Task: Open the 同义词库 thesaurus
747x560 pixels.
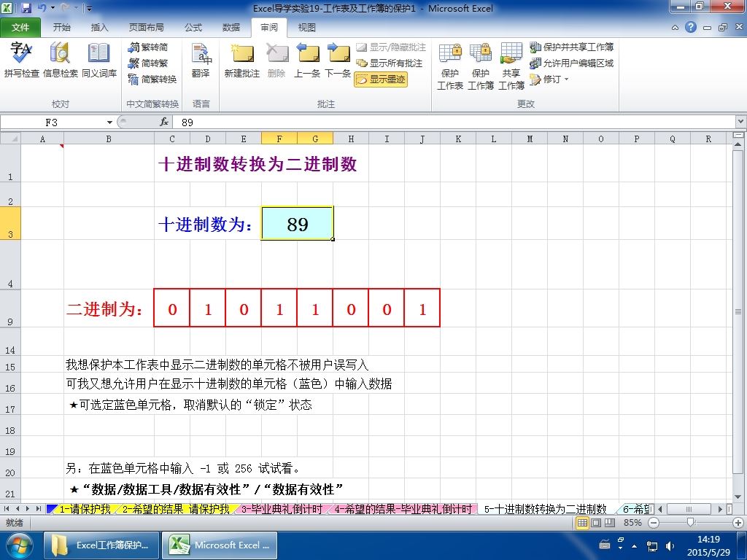Action: coord(98,60)
